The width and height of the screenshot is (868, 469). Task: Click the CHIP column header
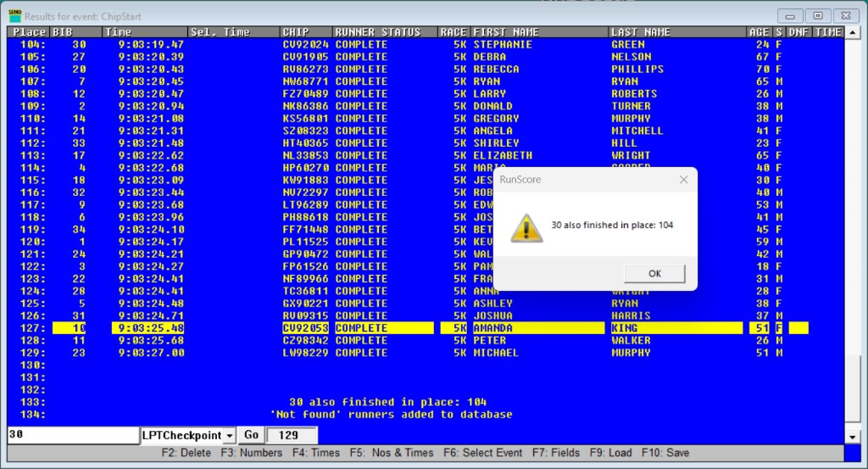click(x=306, y=32)
